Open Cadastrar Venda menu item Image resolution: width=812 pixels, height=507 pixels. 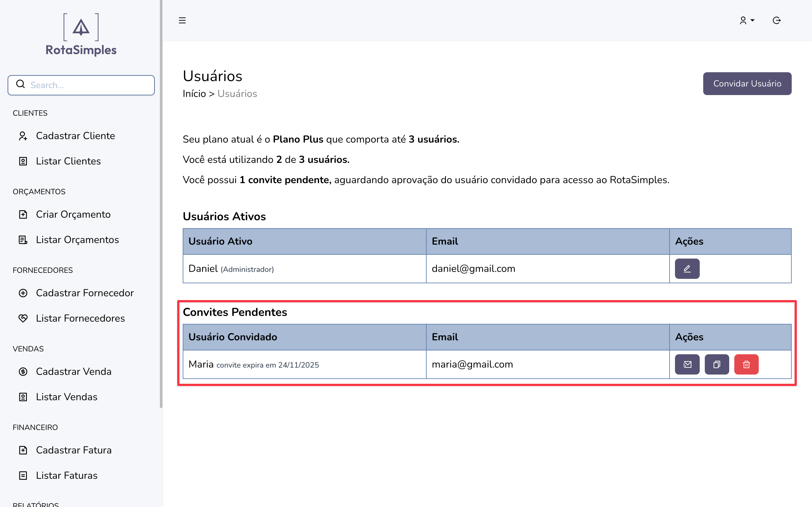click(74, 371)
